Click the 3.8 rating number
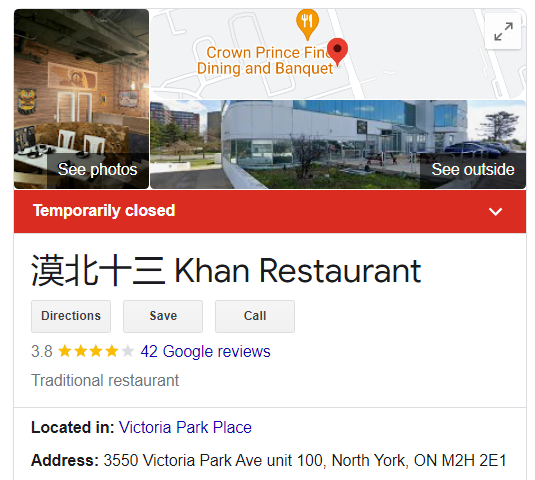This screenshot has width=535, height=480. [42, 351]
